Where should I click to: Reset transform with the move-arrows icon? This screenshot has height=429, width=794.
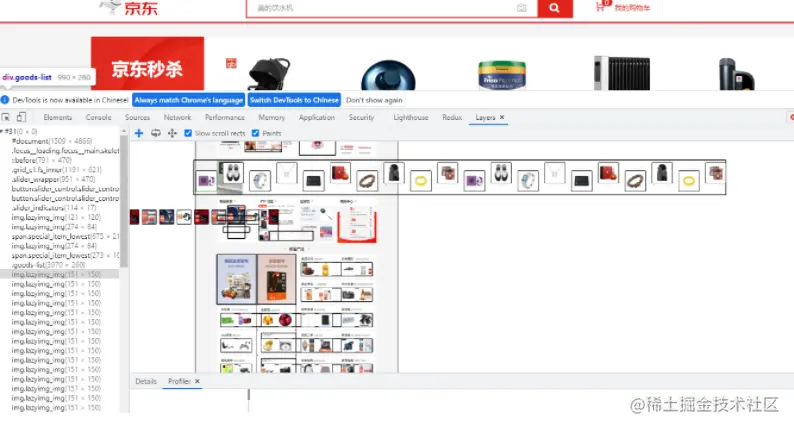coord(172,133)
